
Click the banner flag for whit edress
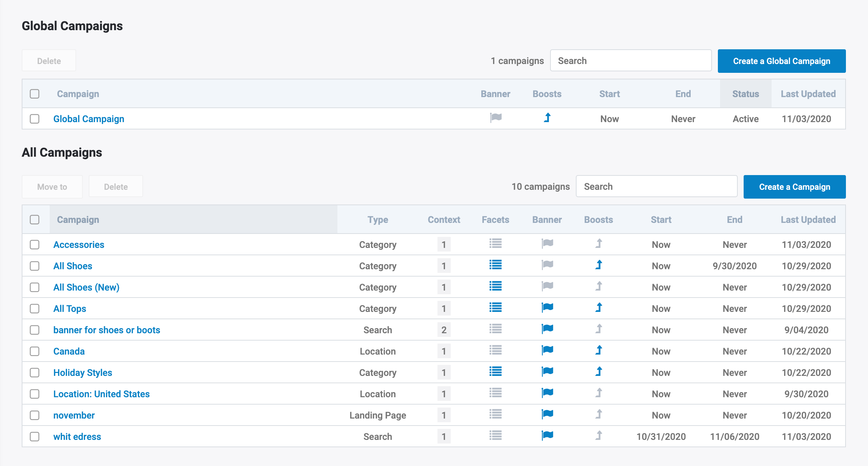tap(547, 436)
